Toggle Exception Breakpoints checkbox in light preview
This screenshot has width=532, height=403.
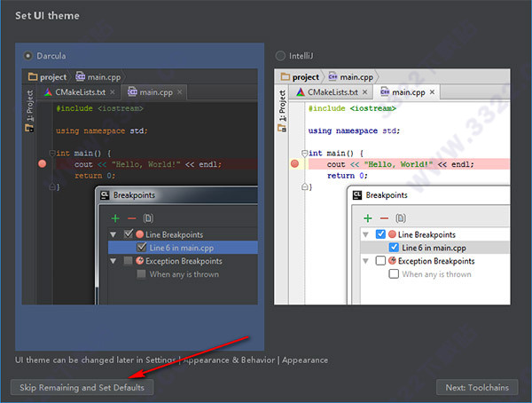[380, 261]
